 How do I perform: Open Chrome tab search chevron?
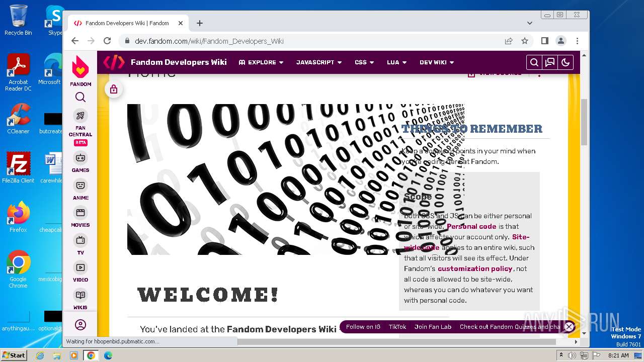(530, 23)
